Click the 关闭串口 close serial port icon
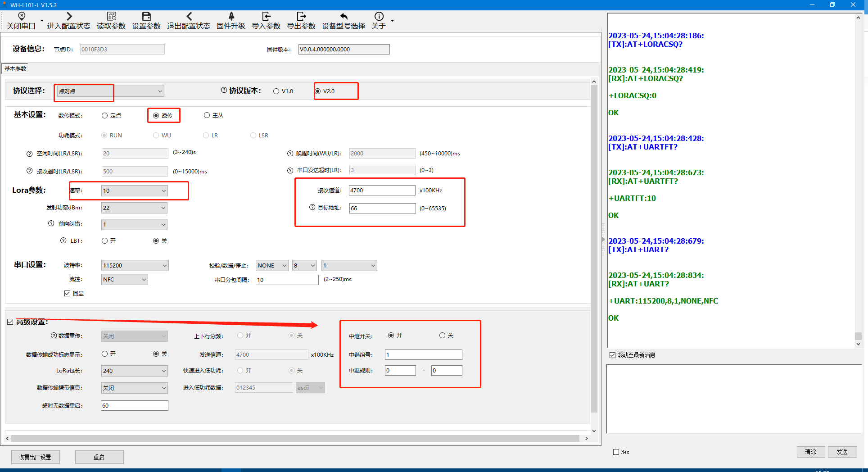 coord(21,17)
